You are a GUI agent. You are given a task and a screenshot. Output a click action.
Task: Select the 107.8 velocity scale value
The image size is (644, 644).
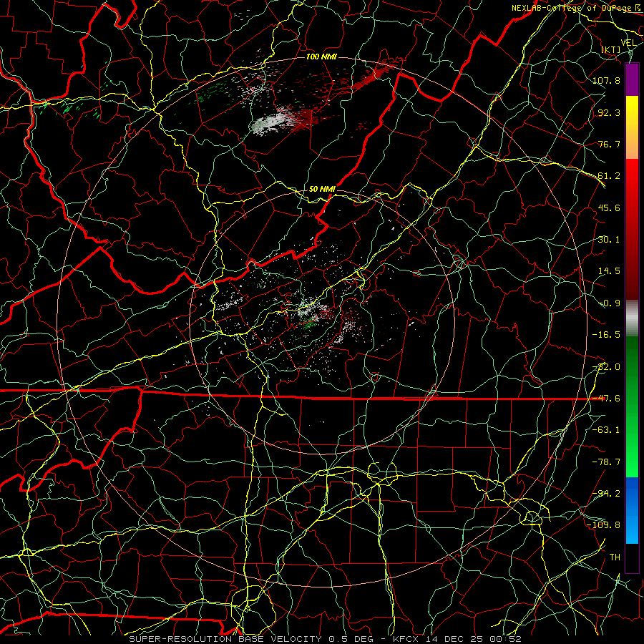click(x=606, y=80)
